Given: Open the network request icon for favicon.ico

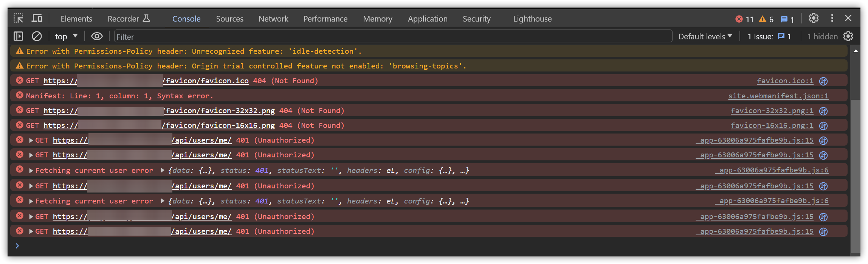Looking at the screenshot, I should (823, 81).
